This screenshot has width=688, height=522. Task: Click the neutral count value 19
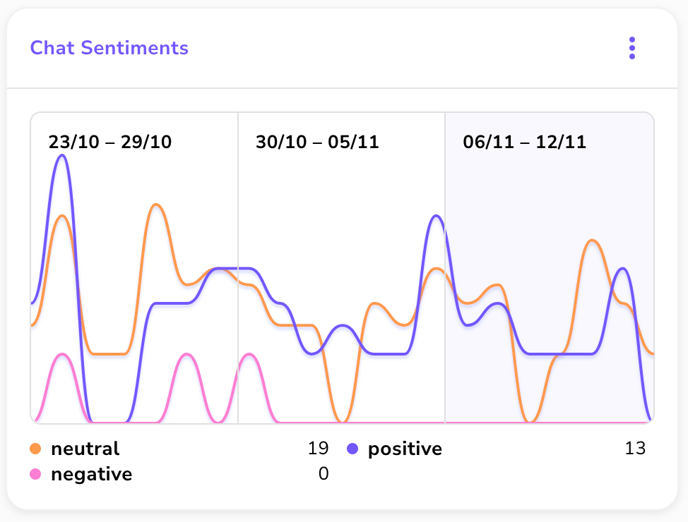[x=318, y=448]
